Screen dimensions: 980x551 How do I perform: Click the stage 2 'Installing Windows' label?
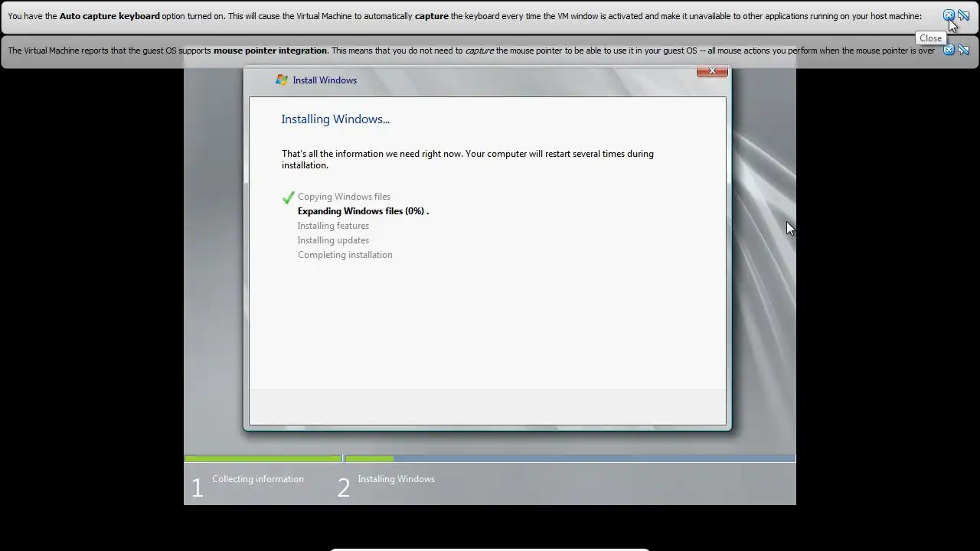(x=396, y=479)
